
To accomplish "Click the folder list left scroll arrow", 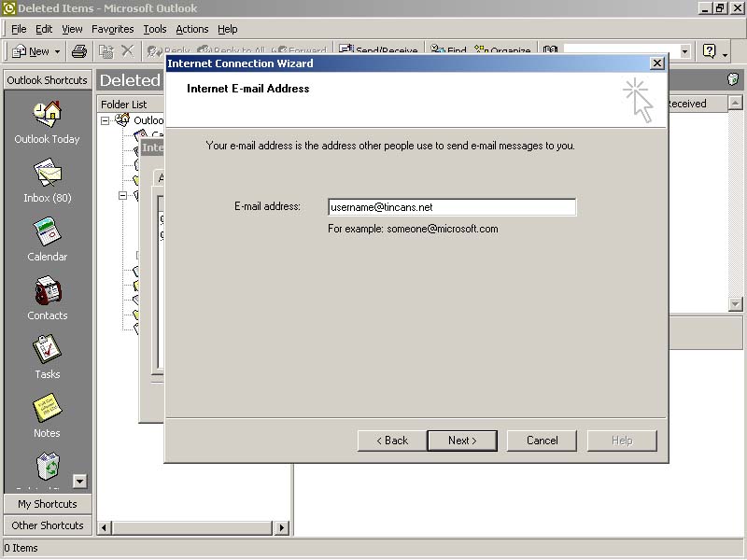I will click(x=105, y=527).
